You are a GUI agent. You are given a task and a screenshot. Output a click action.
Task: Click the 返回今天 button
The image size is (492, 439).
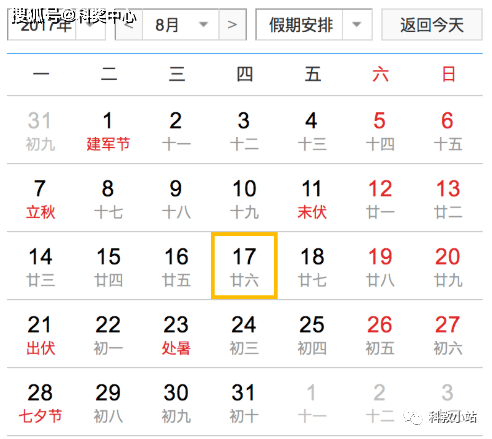432,25
